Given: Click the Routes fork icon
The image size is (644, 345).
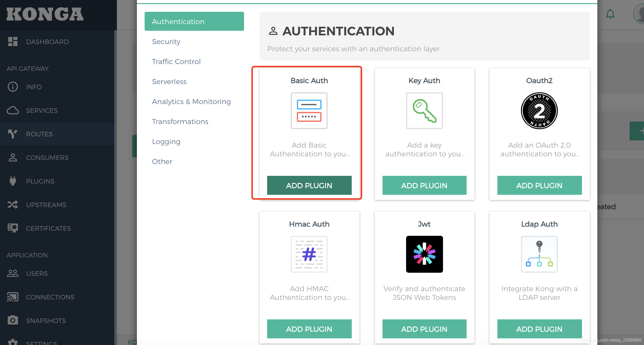Looking at the screenshot, I should pos(13,134).
